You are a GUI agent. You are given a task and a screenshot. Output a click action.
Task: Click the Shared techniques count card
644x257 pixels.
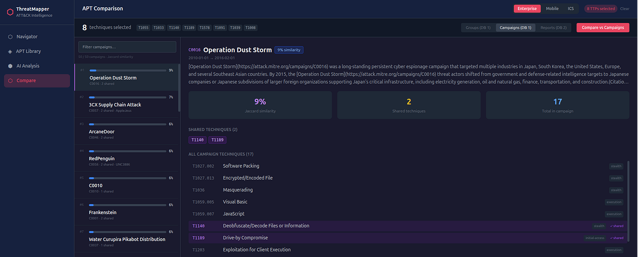409,105
